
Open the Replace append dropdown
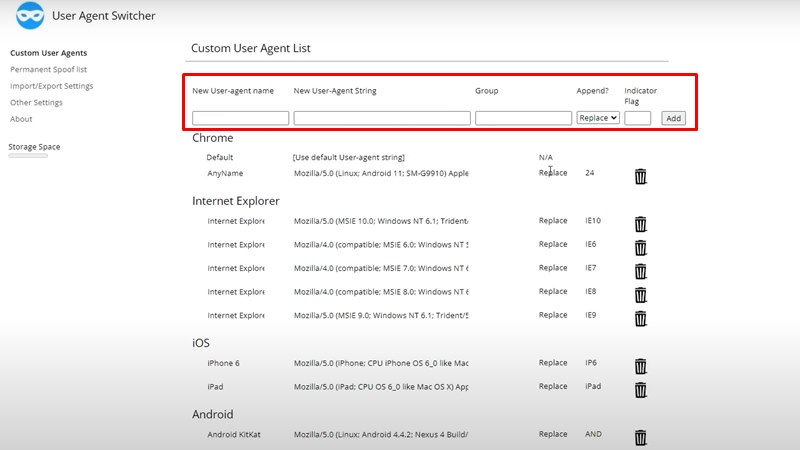tap(598, 118)
